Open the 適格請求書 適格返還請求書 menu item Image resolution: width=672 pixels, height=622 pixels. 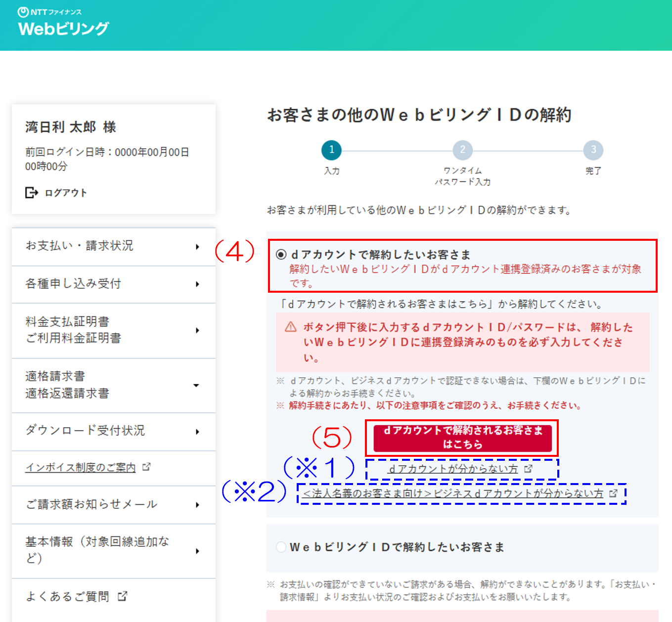tap(114, 385)
